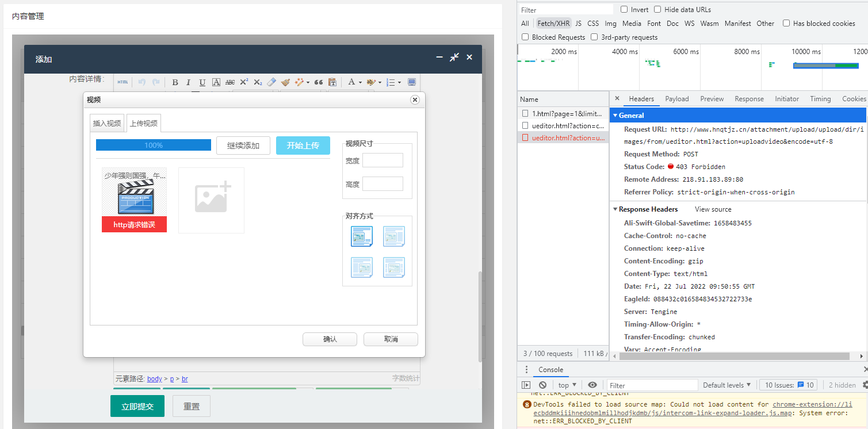Insert blockquote with quotation marks icon
868x429 pixels.
coord(319,82)
